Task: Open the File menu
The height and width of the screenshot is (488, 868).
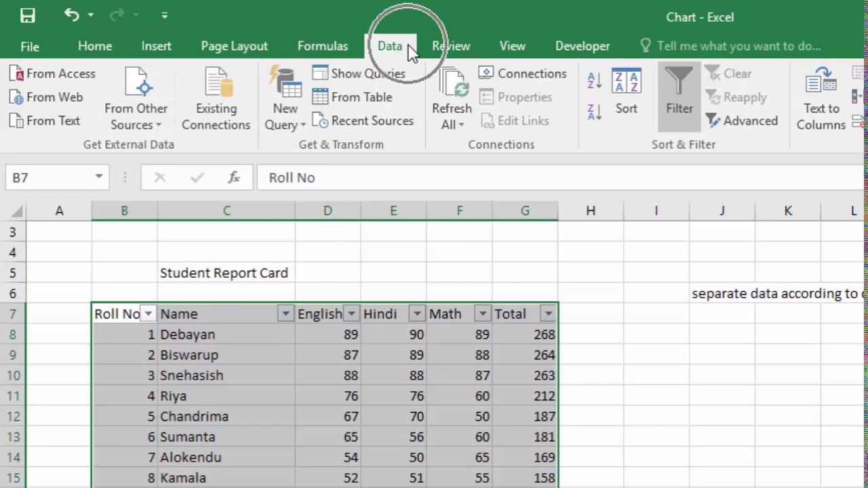Action: [30, 46]
